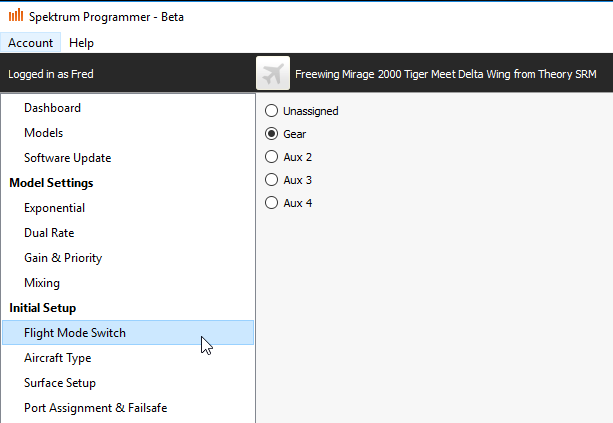613x423 pixels.
Task: Go to the Mixing page
Action: (42, 283)
